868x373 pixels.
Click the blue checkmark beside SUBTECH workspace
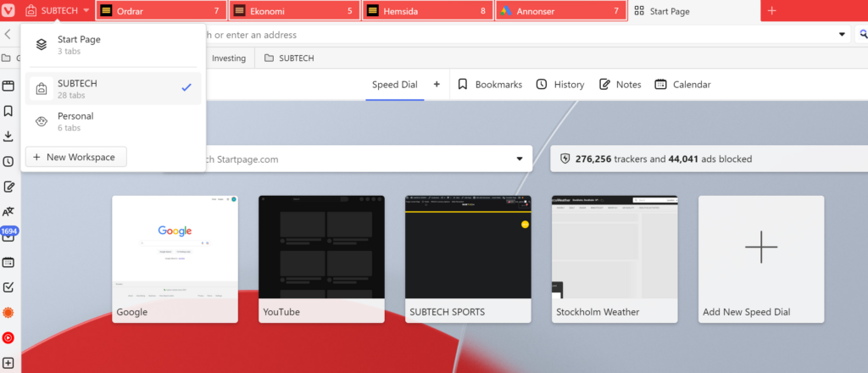(x=186, y=88)
